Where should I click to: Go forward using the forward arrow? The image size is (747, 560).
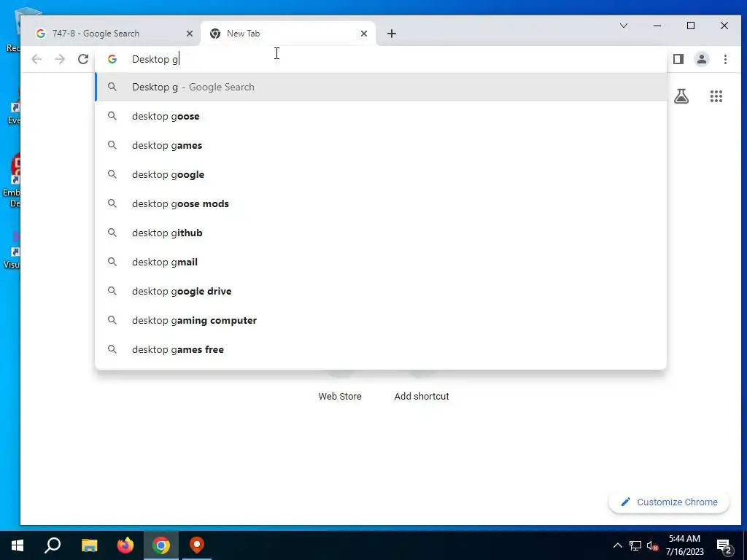60,59
